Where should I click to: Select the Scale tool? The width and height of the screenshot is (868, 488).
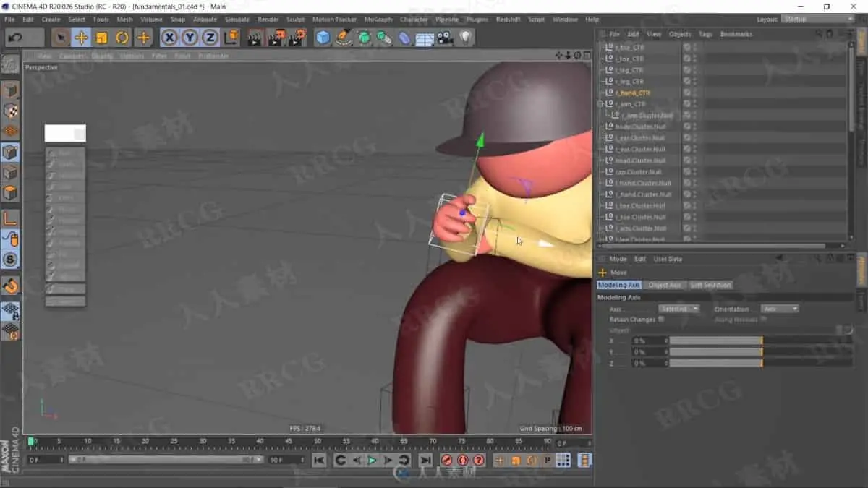click(x=102, y=38)
